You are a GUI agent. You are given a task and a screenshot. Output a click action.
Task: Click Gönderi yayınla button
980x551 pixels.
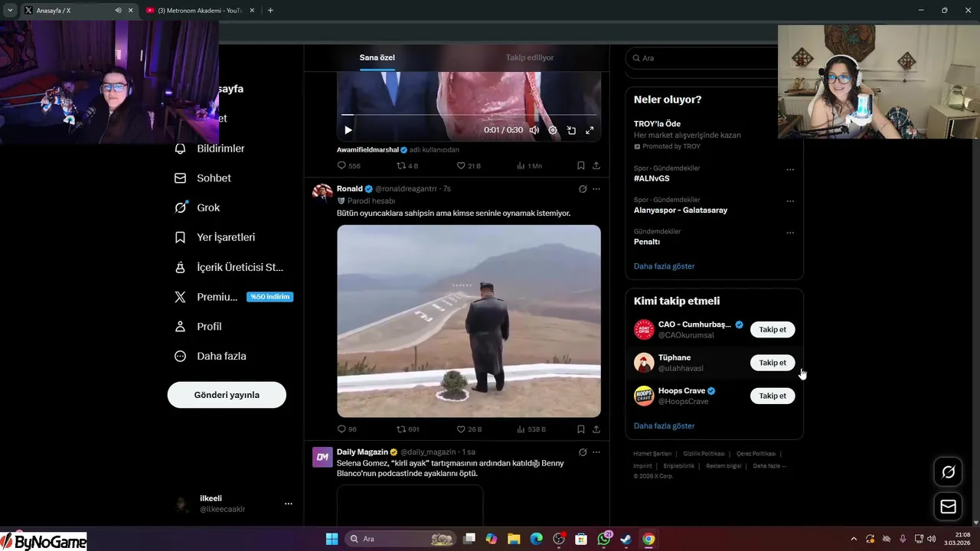227,395
